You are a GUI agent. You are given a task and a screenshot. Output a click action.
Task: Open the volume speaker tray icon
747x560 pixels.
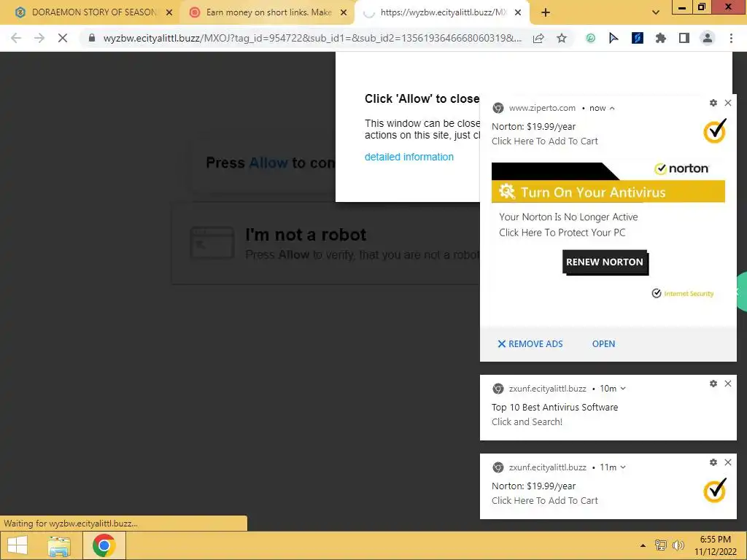pos(678,545)
